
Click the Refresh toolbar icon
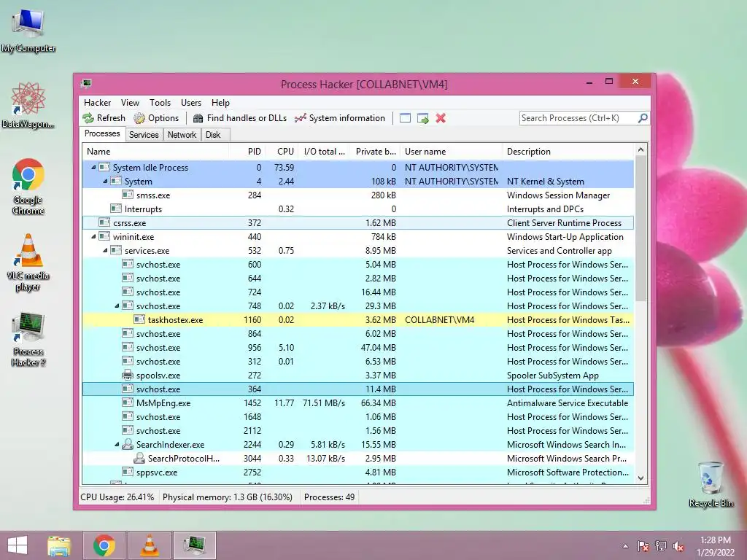(88, 118)
